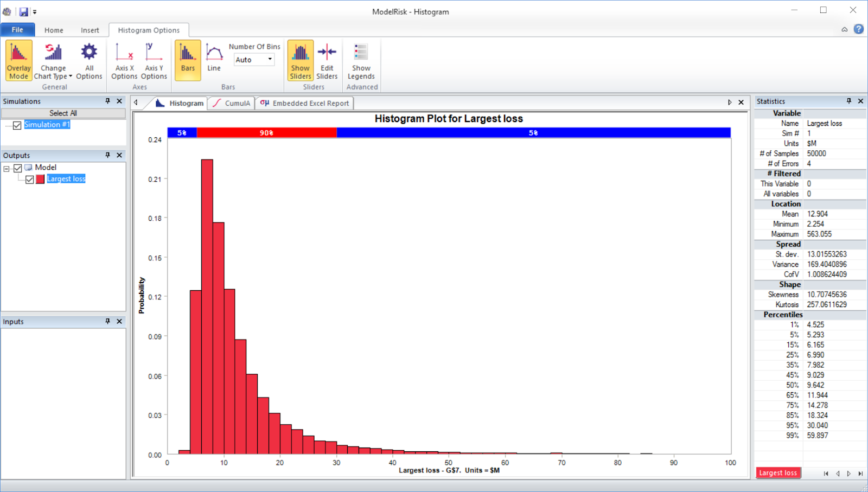Show Legends for the histogram
The height and width of the screenshot is (492, 868).
361,60
